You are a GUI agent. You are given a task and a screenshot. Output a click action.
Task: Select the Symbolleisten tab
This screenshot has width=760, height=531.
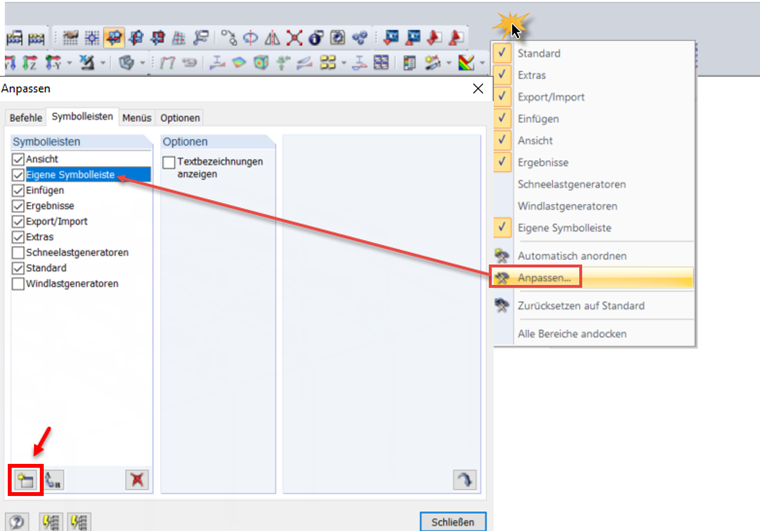coord(82,116)
